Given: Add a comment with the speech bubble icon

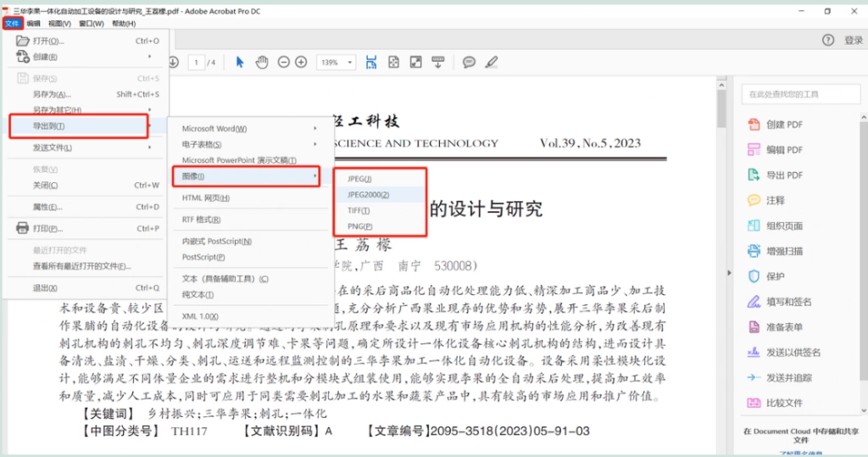Looking at the screenshot, I should coord(469,62).
